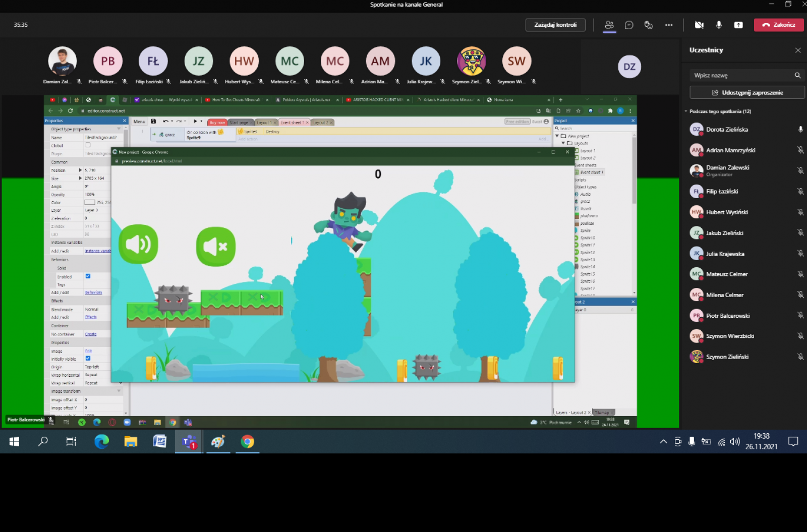Open the Teams participants panel icon
The height and width of the screenshot is (532, 807).
(609, 25)
